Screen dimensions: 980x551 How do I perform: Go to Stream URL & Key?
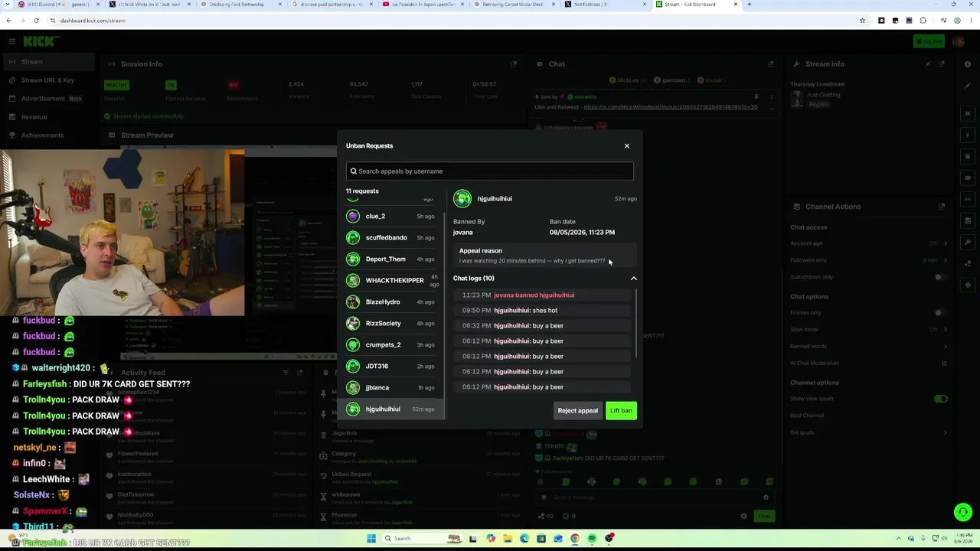coord(47,80)
